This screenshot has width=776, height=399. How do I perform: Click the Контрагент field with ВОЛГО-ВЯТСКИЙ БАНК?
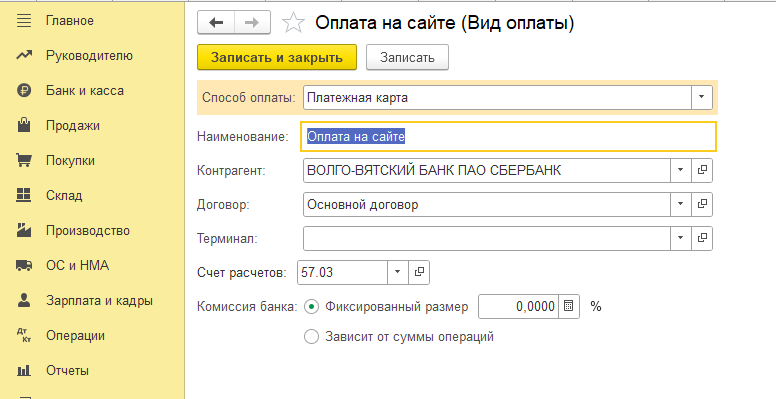pos(486,170)
